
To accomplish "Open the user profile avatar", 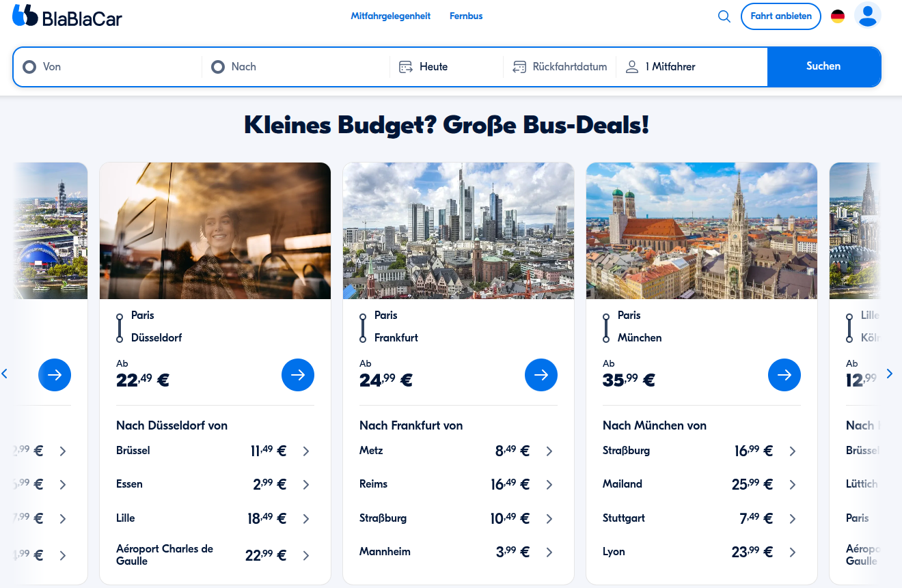I will (867, 16).
